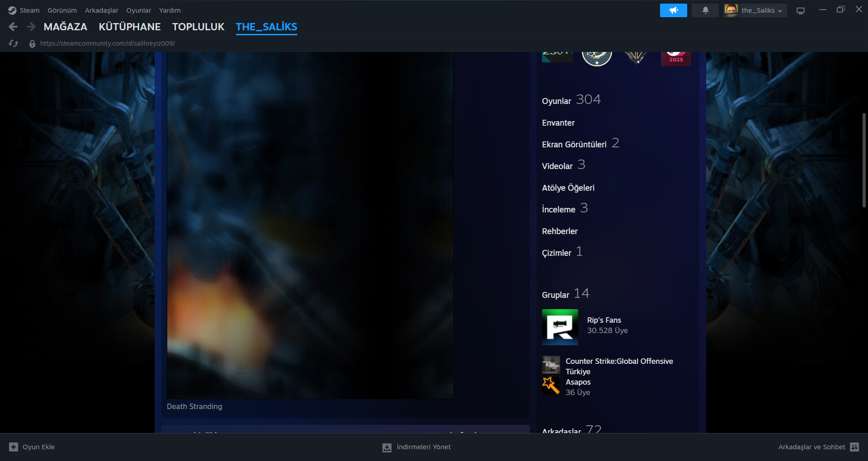Click the lock icon beside the URL
Viewport: 868px width, 461px height.
(32, 44)
